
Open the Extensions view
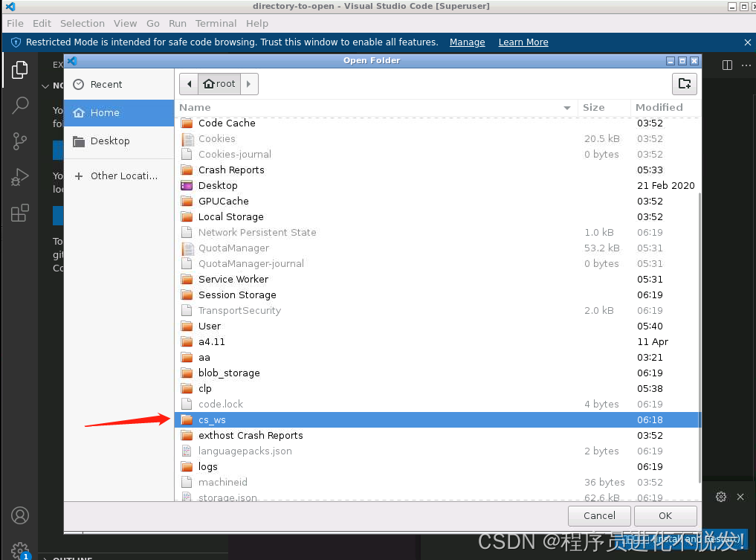(x=20, y=213)
